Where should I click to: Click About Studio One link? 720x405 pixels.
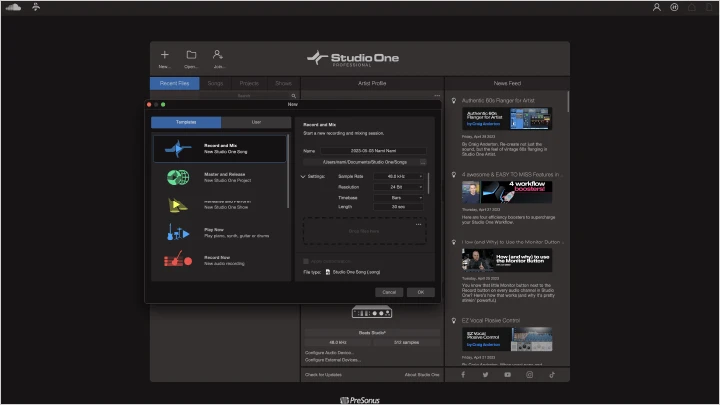422,375
